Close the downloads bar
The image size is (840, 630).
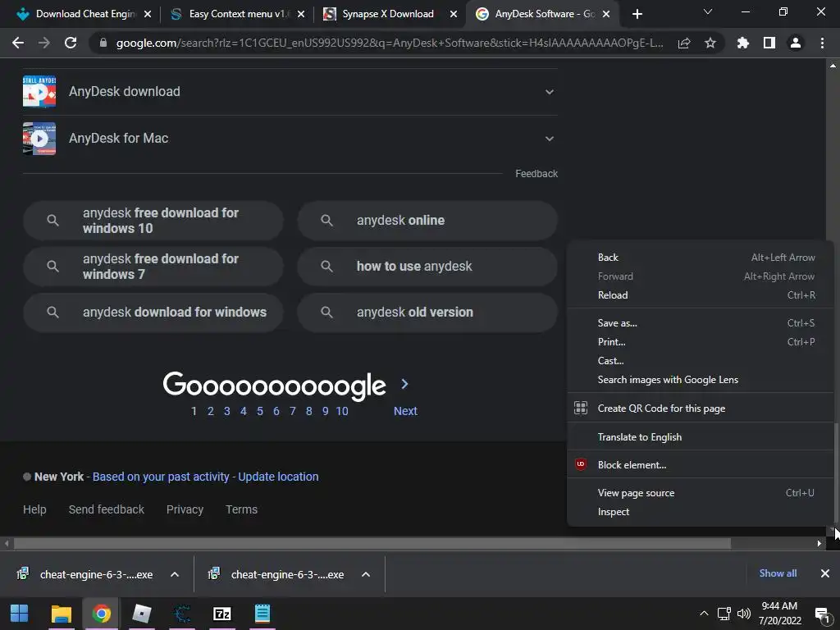click(825, 573)
